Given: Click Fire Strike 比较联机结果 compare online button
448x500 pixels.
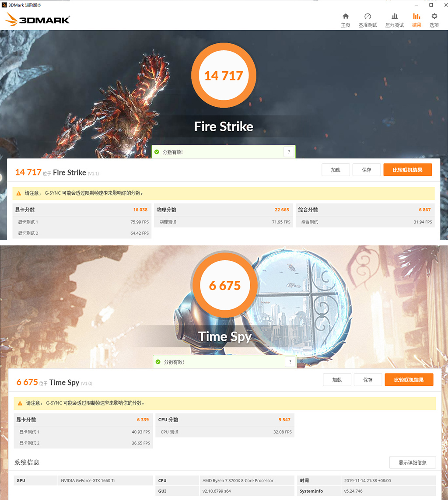Looking at the screenshot, I should click(x=407, y=170).
